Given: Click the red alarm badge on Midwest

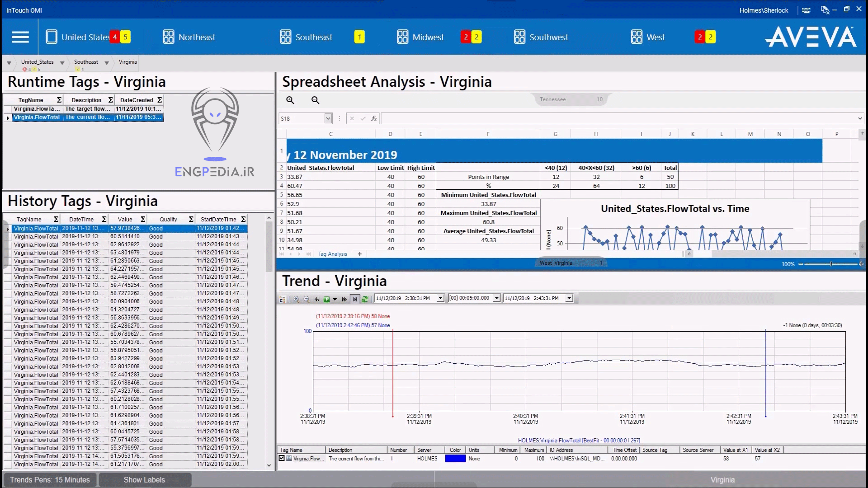Looking at the screenshot, I should (466, 37).
